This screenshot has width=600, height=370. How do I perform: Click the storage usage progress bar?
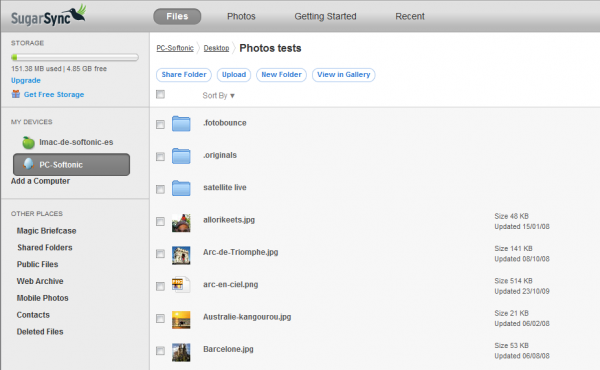75,57
